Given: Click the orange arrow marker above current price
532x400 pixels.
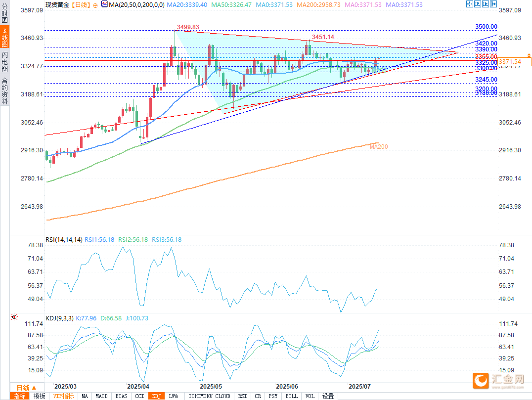Looking at the screenshot, I should (529, 55).
